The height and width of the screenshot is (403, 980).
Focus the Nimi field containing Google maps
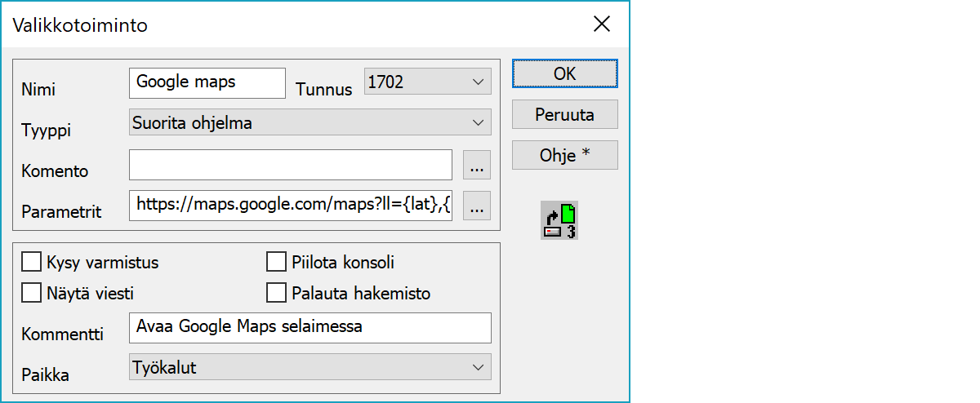[207, 82]
